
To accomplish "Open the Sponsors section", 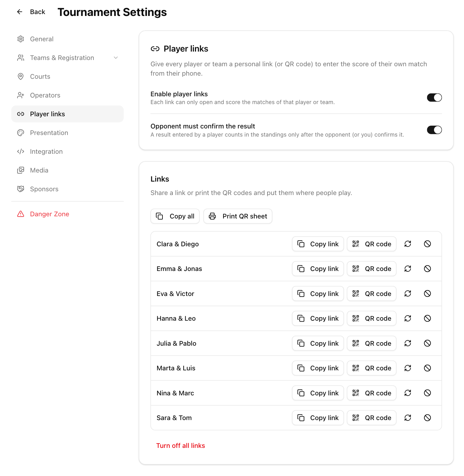I will point(67,189).
